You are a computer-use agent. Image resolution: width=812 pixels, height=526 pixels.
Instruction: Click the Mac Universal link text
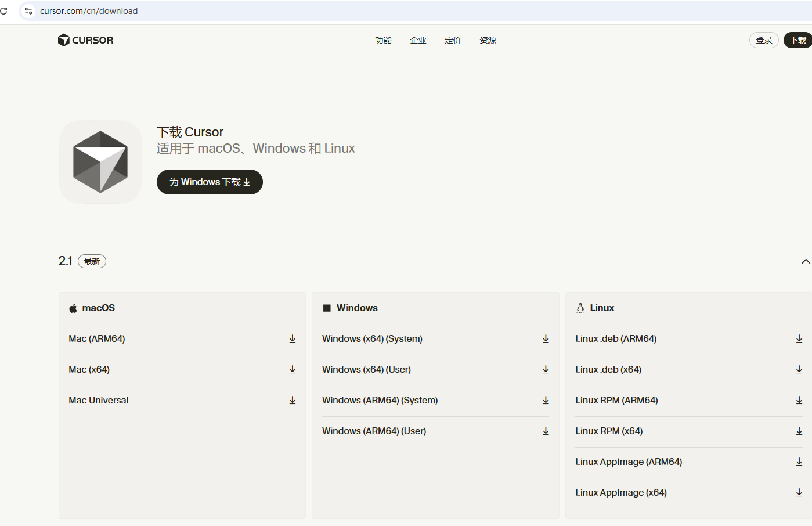pos(99,400)
